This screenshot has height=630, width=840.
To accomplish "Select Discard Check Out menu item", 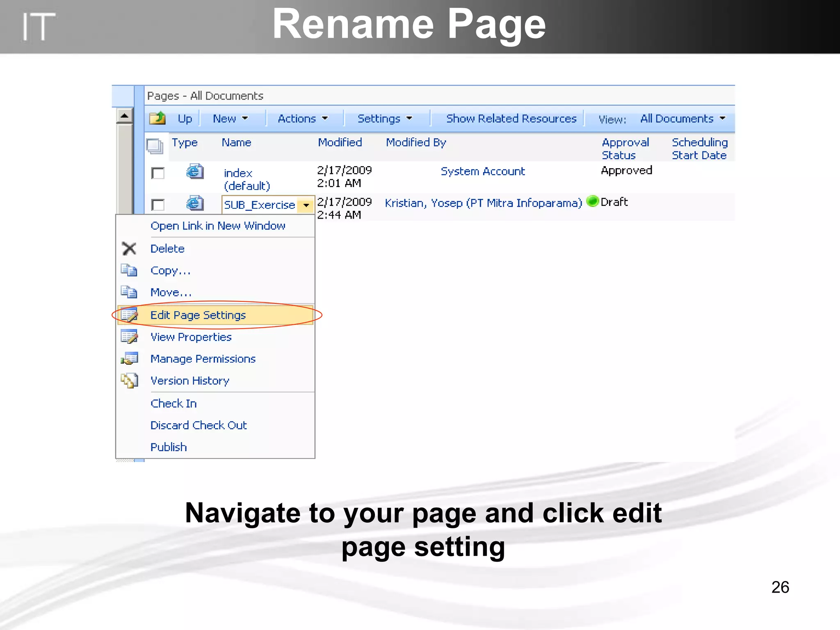I will pyautogui.click(x=199, y=425).
